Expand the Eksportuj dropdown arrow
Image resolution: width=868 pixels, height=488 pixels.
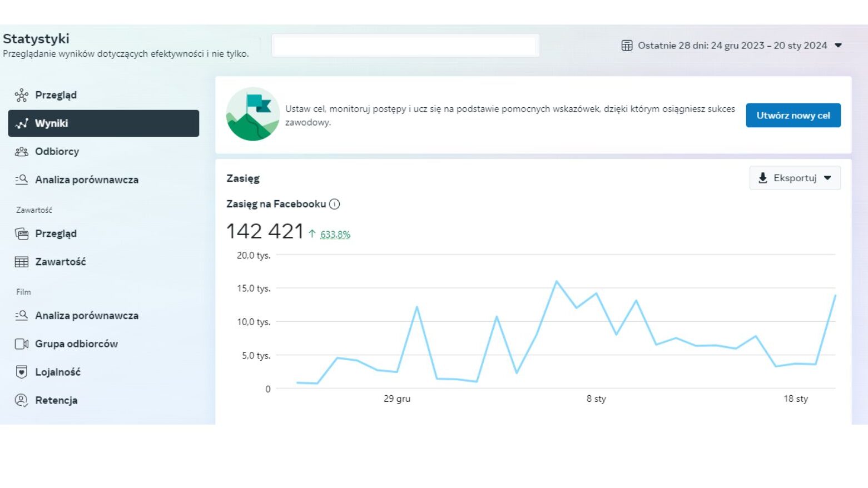click(x=827, y=178)
